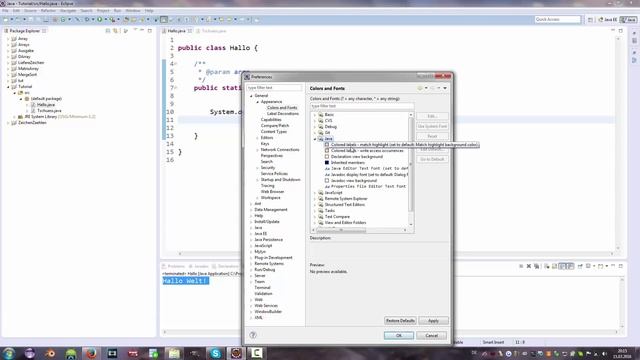
Task: Click the Preferences type filter text field
Action: [274, 88]
